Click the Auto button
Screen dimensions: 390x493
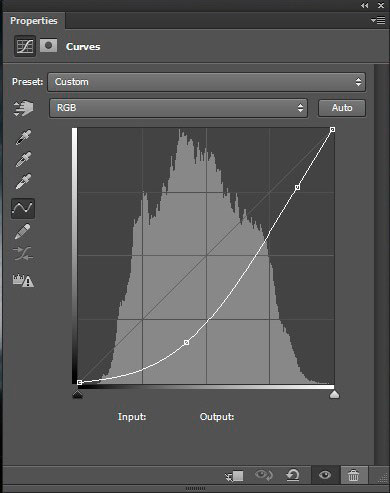342,108
